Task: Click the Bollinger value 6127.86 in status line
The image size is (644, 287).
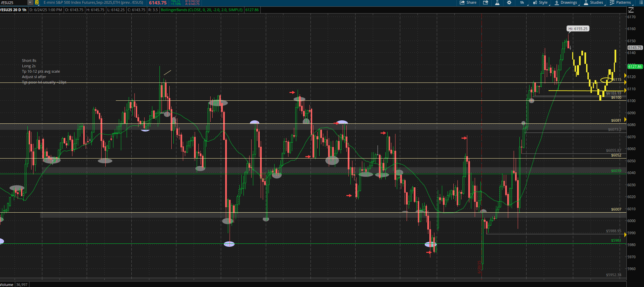Action: (252, 10)
